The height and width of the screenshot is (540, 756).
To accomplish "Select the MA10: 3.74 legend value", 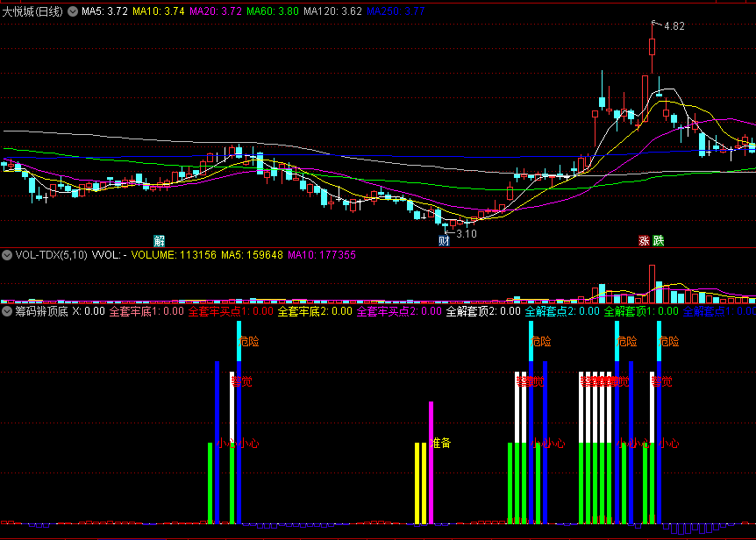I will tap(159, 11).
